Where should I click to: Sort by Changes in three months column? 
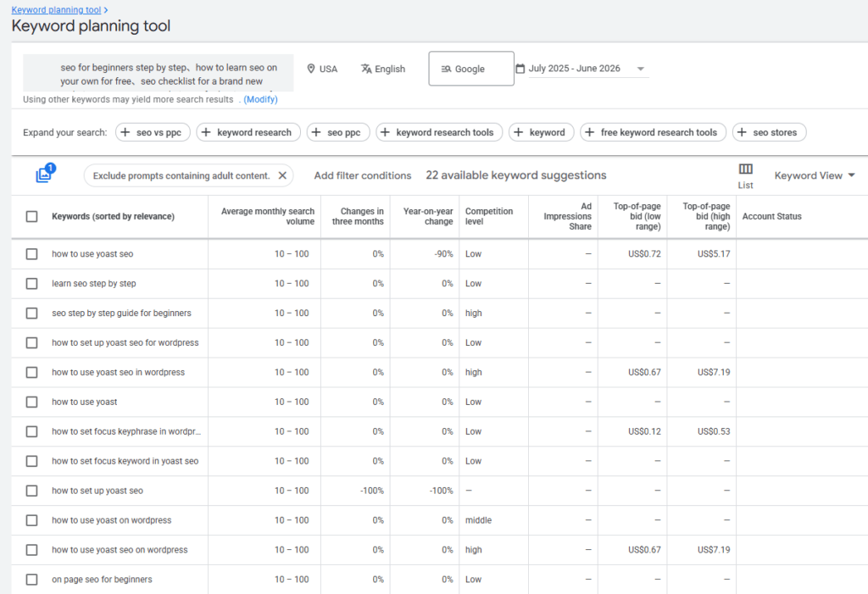pyautogui.click(x=358, y=216)
